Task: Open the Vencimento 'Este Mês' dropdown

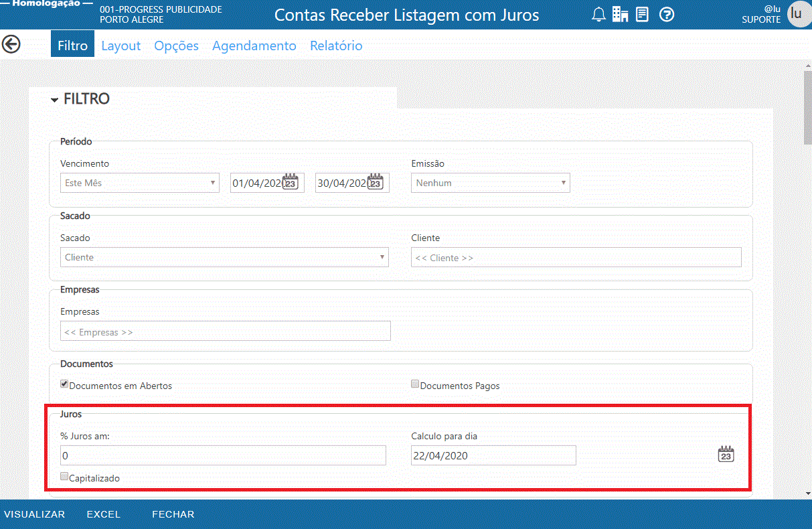Action: (x=140, y=183)
